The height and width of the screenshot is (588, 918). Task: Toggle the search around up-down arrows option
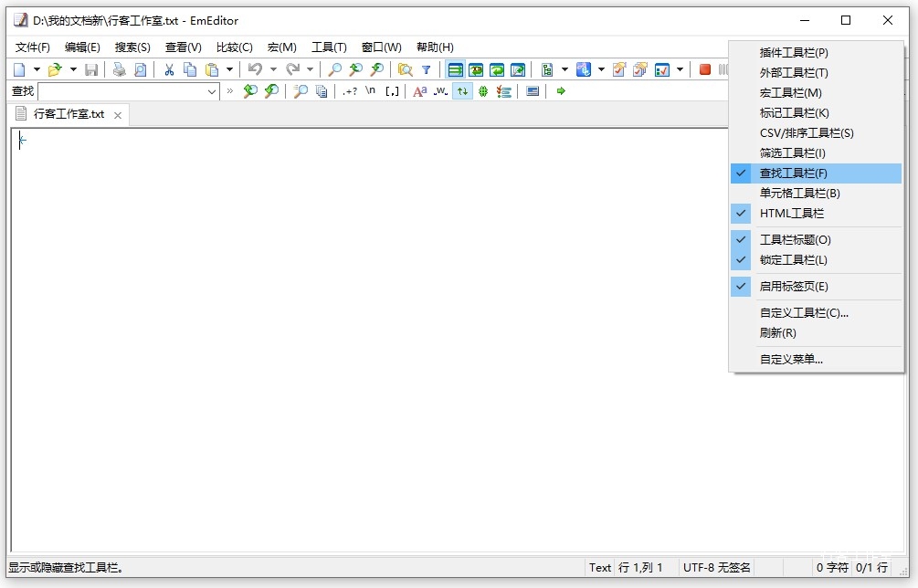point(462,91)
